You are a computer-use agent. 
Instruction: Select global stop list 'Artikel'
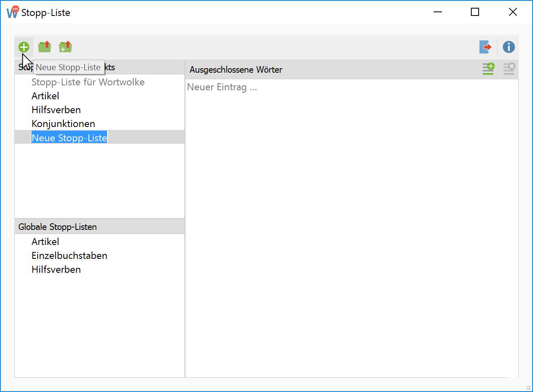45,242
